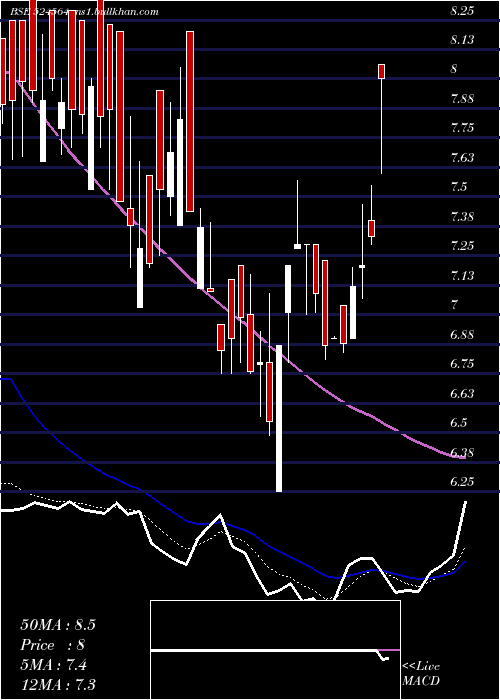Click the 6.25 price axis label
The width and height of the screenshot is (500, 700).
click(x=462, y=482)
